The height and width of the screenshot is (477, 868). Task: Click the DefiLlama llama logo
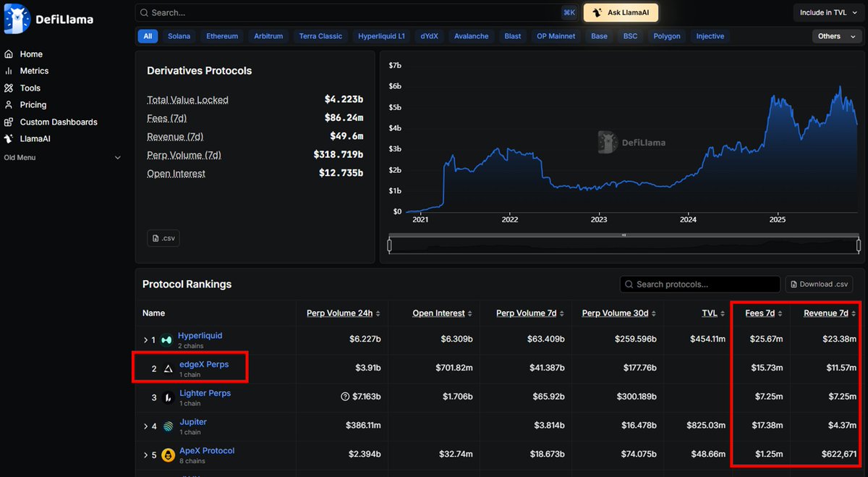(17, 18)
